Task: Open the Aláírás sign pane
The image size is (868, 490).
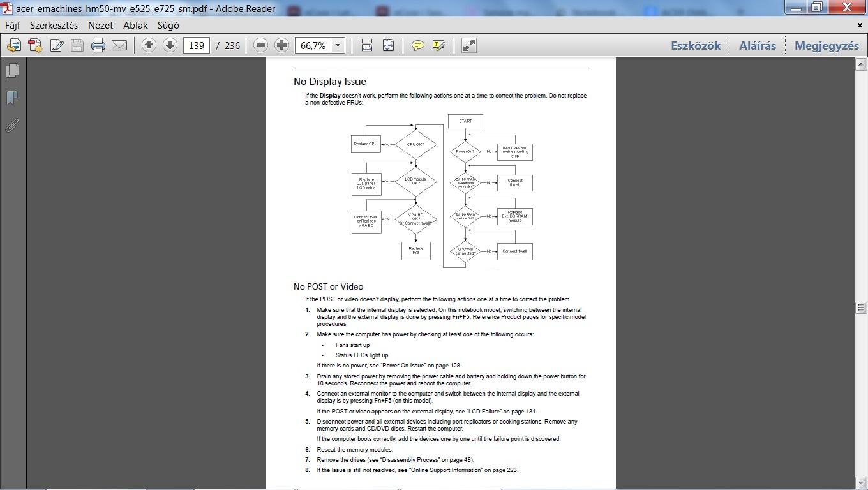Action: 758,45
